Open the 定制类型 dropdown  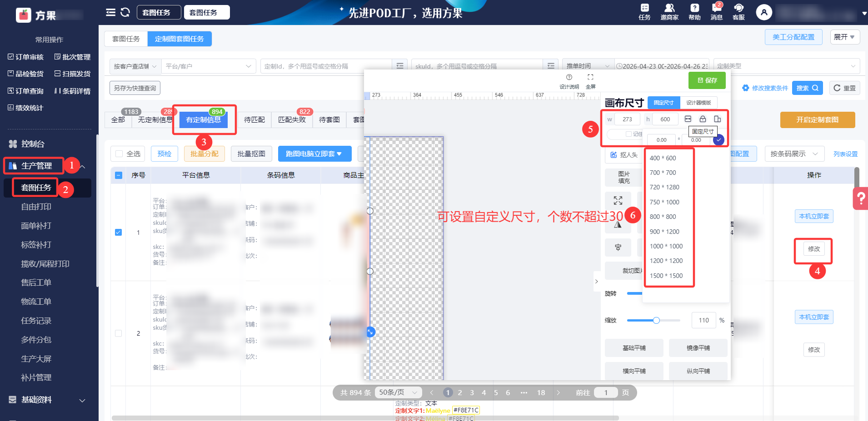coord(787,66)
